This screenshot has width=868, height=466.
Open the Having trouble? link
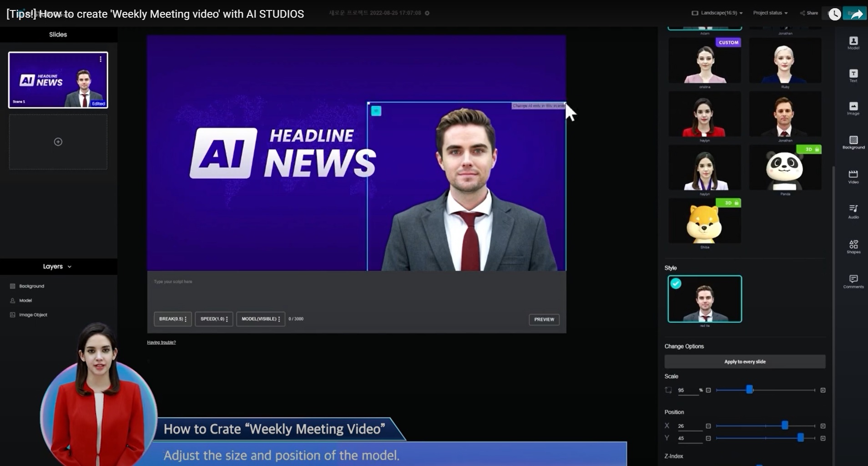click(161, 342)
